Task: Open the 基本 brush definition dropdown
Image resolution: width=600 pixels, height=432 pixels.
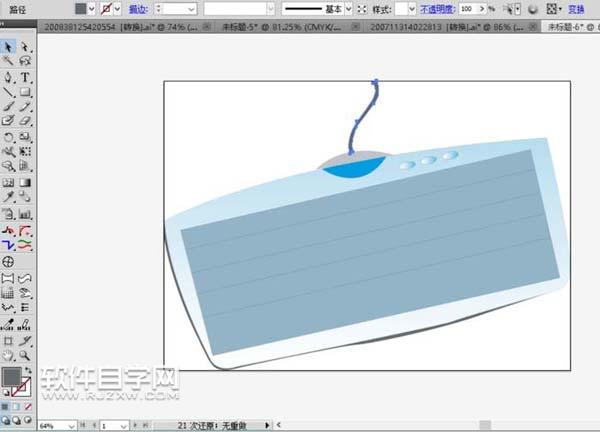Action: (348, 9)
